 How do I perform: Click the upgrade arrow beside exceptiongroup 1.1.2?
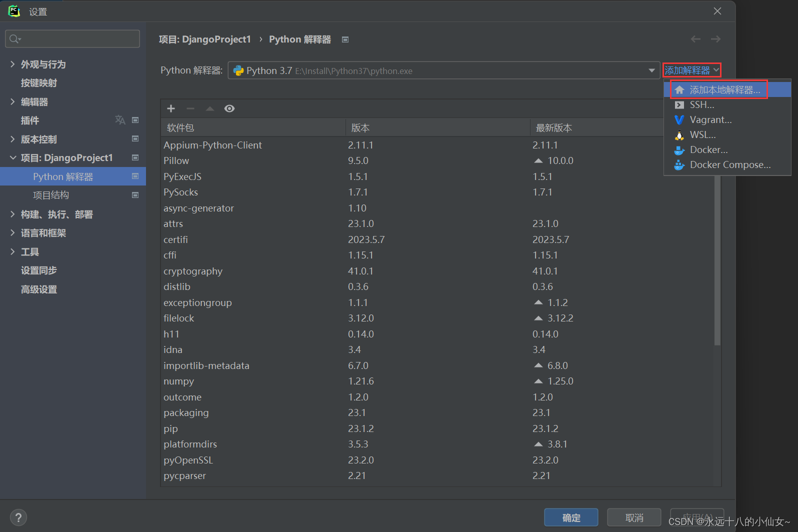coord(538,302)
